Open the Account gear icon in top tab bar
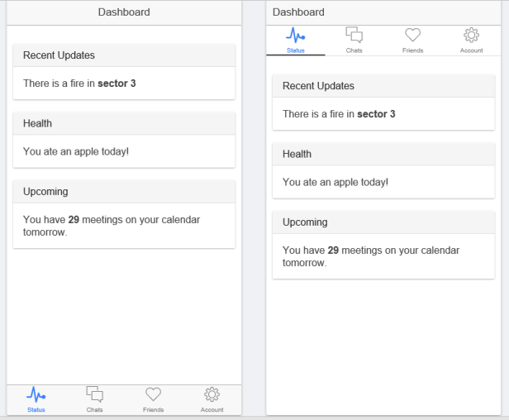 (471, 35)
